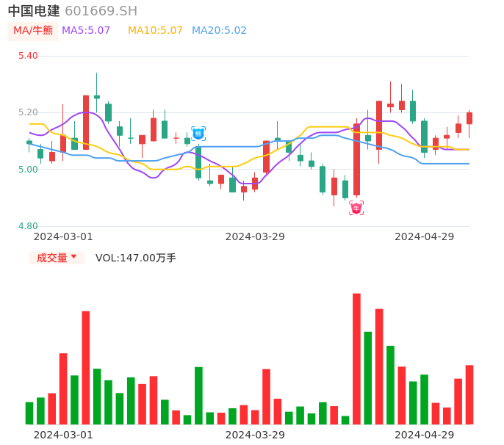Click the 5.40 price axis label
Viewport: 504px width, 445px height.
pos(28,56)
